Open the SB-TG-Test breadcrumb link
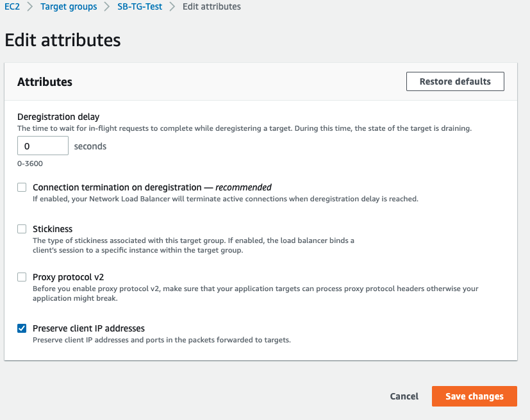Screen dimensions: 530x420 tap(140, 7)
